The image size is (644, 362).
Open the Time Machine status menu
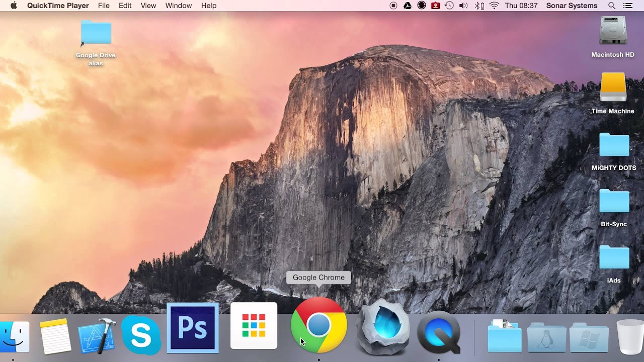pyautogui.click(x=449, y=6)
